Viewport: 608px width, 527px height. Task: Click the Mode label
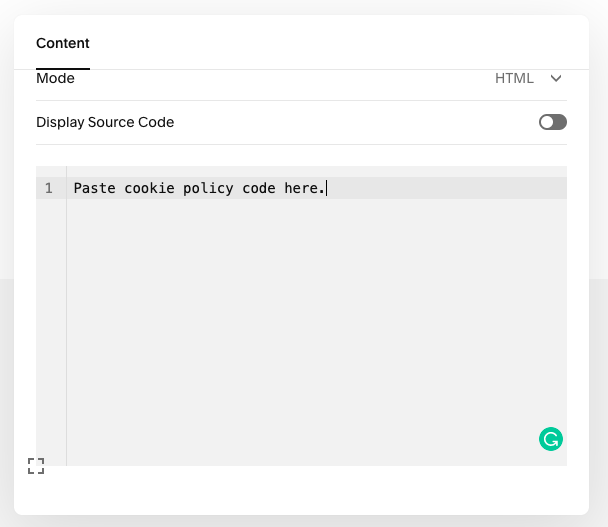pos(55,78)
